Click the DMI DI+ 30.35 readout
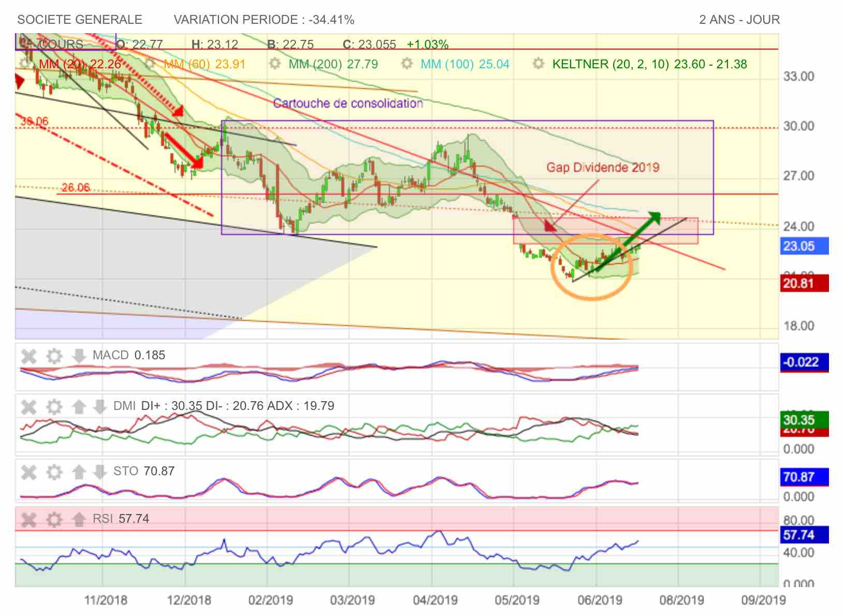The width and height of the screenshot is (844, 616). (x=224, y=406)
